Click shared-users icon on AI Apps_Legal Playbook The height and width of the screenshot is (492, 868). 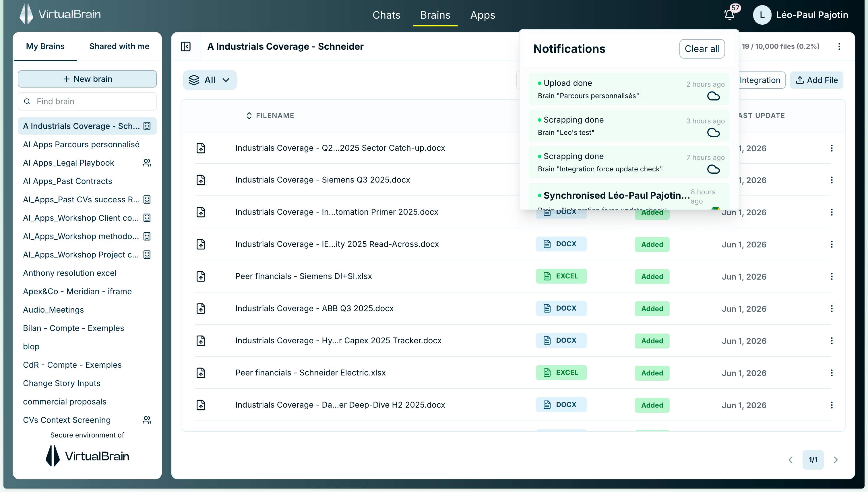(147, 163)
